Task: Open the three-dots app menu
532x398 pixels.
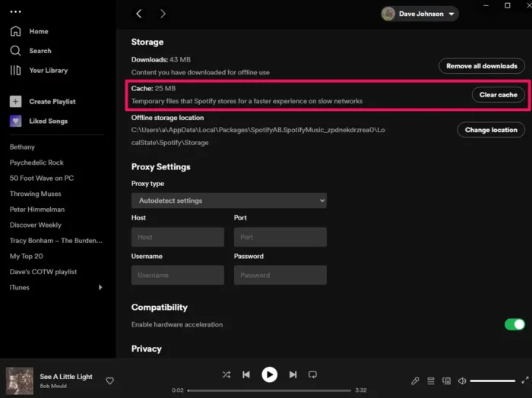Action: (16, 12)
